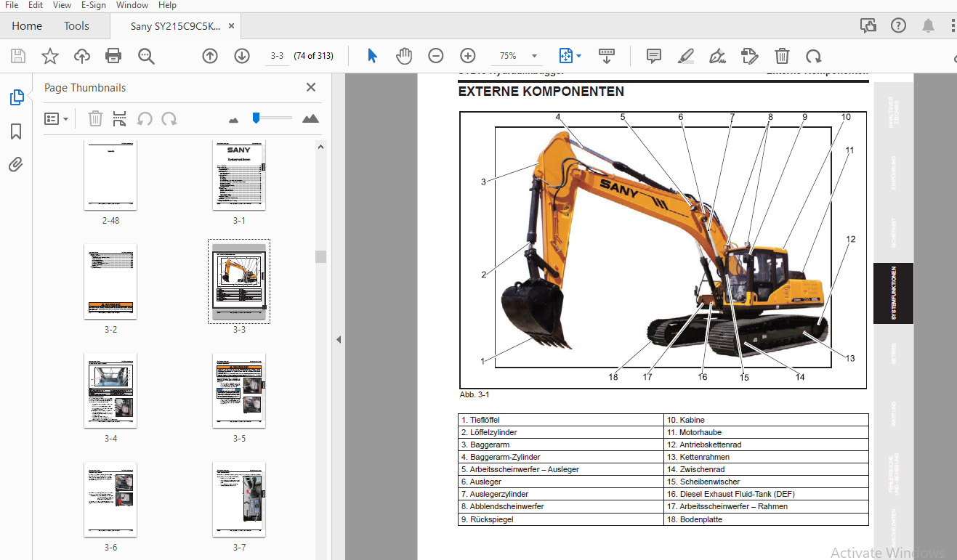Open the E-Sign menu

pos(94,5)
